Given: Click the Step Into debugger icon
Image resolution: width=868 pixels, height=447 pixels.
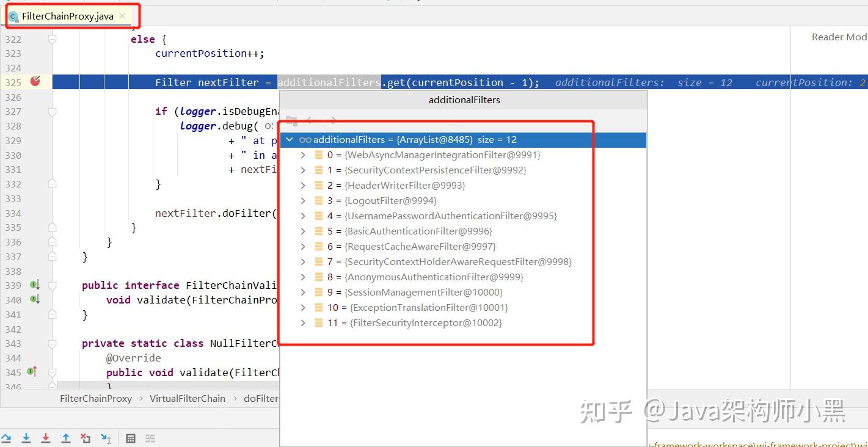Looking at the screenshot, I should [26, 438].
